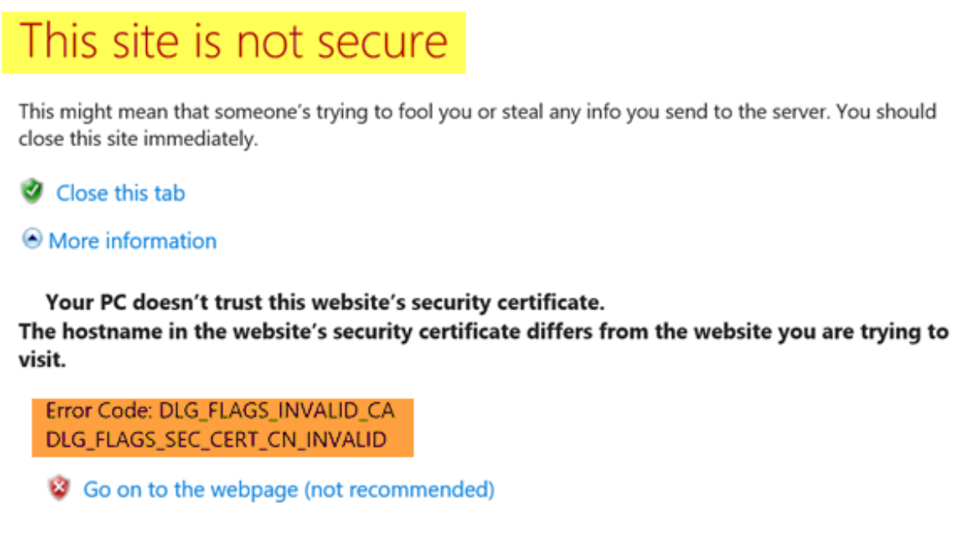Click the word "visit." under the hostname message
This screenshot has width=980, height=551.
42,360
